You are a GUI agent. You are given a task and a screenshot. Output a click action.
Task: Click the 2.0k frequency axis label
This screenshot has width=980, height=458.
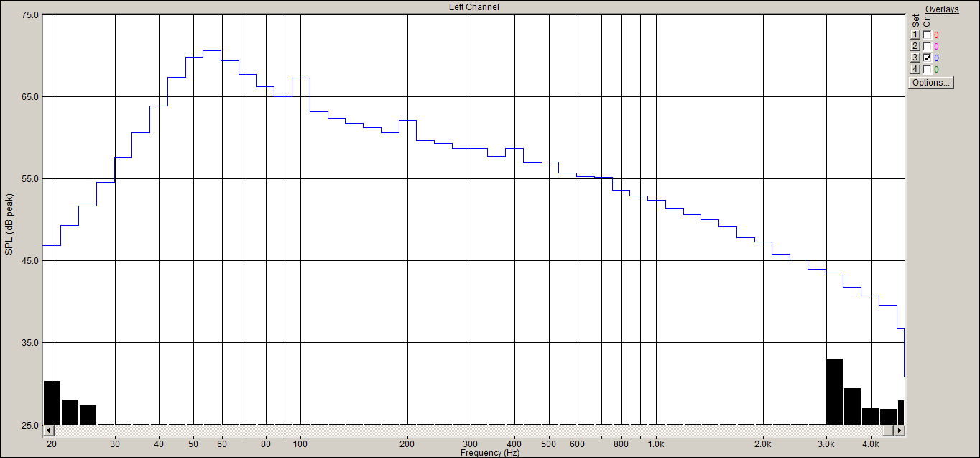[763, 444]
